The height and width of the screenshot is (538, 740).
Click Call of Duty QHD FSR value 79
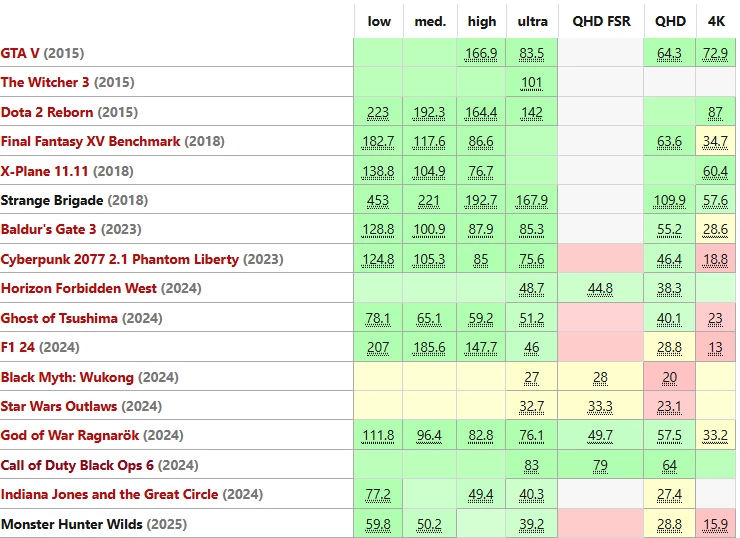point(600,466)
